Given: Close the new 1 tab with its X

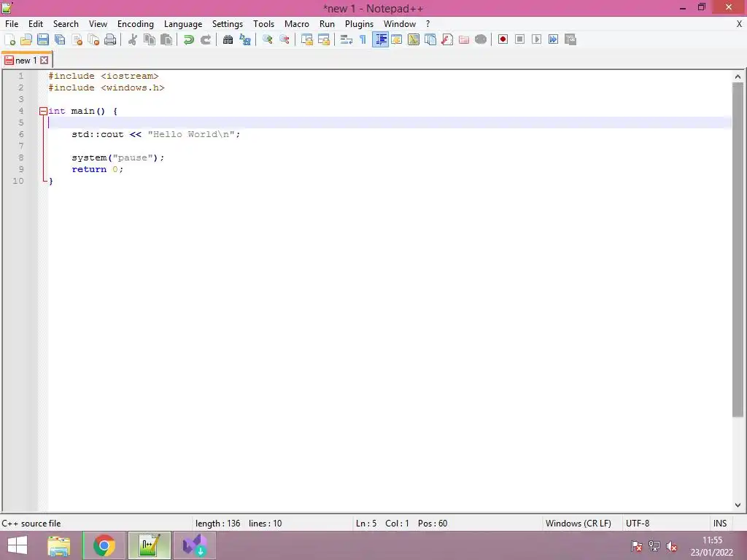Looking at the screenshot, I should 44,61.
